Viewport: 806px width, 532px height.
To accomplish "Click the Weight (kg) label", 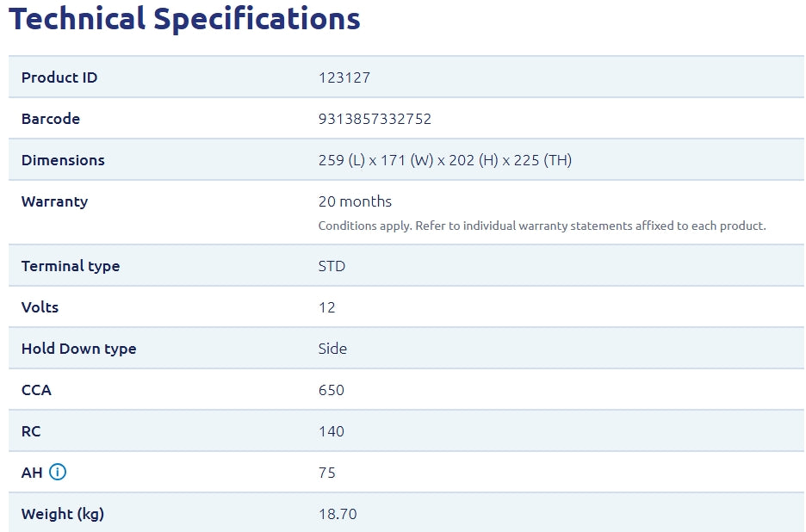I will click(63, 514).
